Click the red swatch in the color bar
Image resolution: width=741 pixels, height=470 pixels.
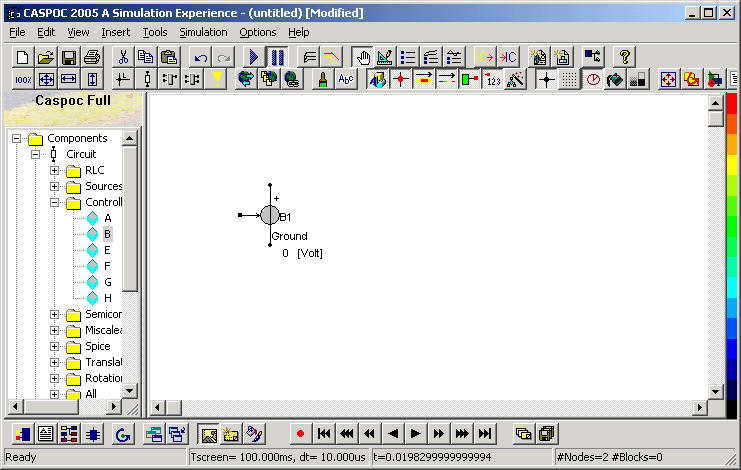pyautogui.click(x=732, y=104)
